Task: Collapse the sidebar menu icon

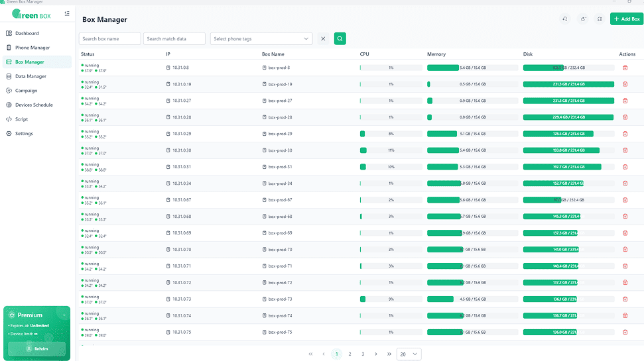Action: click(67, 13)
